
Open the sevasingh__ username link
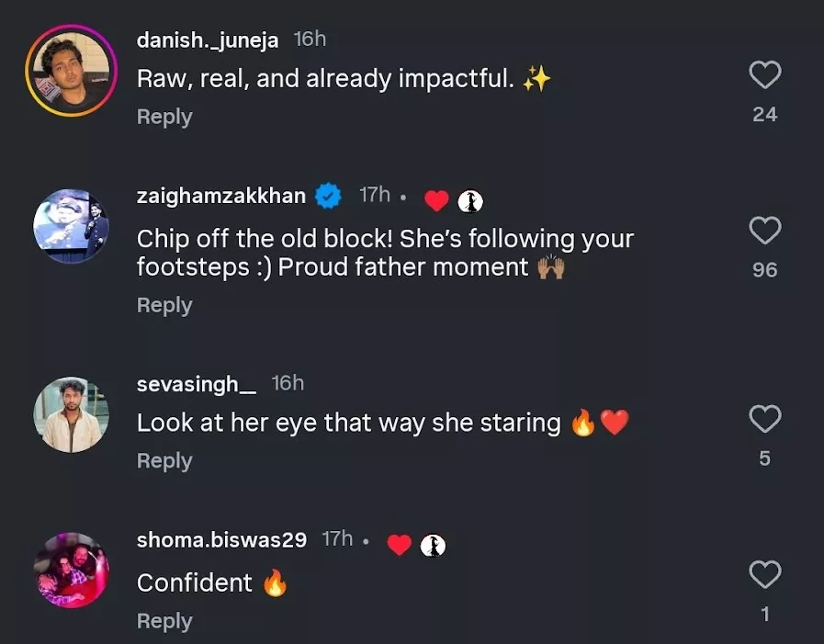pyautogui.click(x=197, y=384)
